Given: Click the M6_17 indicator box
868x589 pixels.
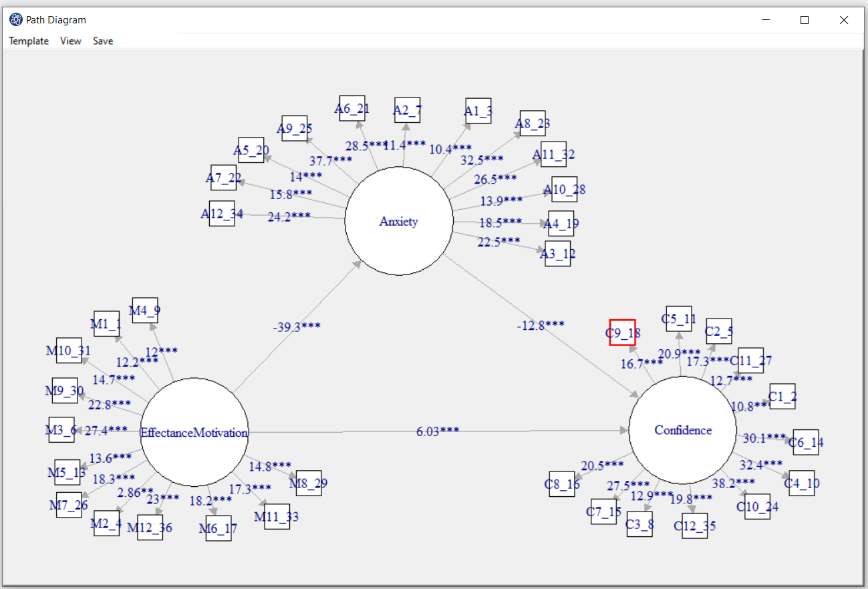Looking at the screenshot, I should pyautogui.click(x=219, y=528).
